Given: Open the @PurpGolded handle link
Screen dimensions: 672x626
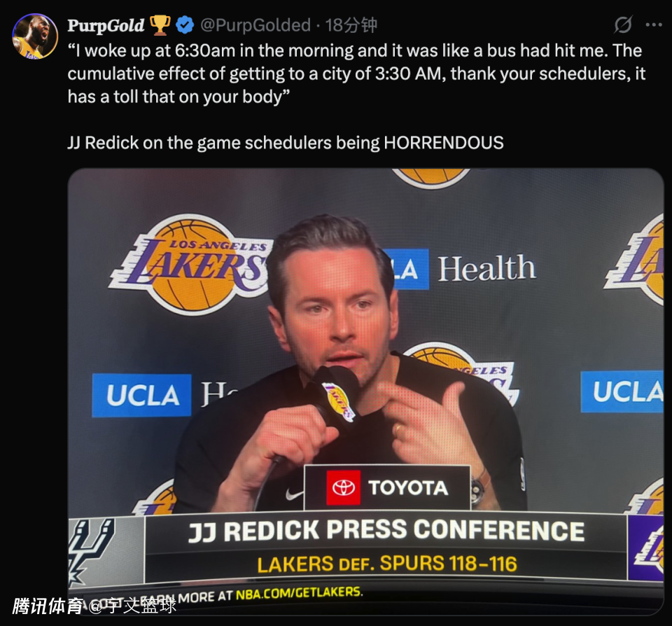Looking at the screenshot, I should [x=255, y=25].
